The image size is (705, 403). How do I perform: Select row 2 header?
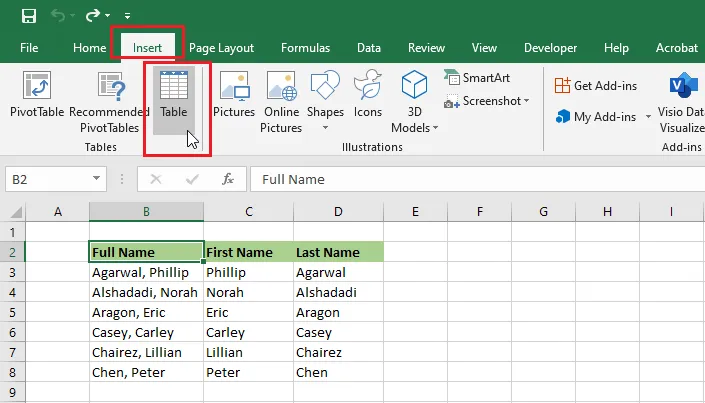tap(13, 252)
